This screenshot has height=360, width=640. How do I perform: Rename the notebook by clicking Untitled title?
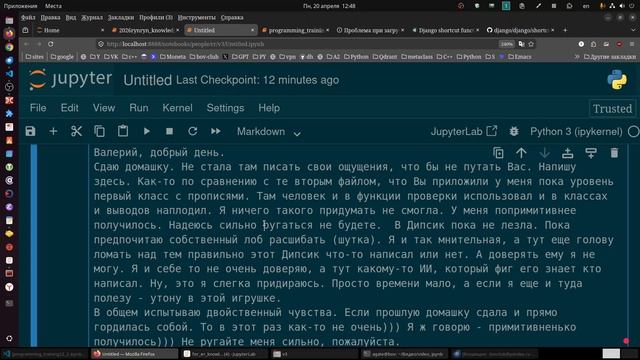(x=147, y=80)
